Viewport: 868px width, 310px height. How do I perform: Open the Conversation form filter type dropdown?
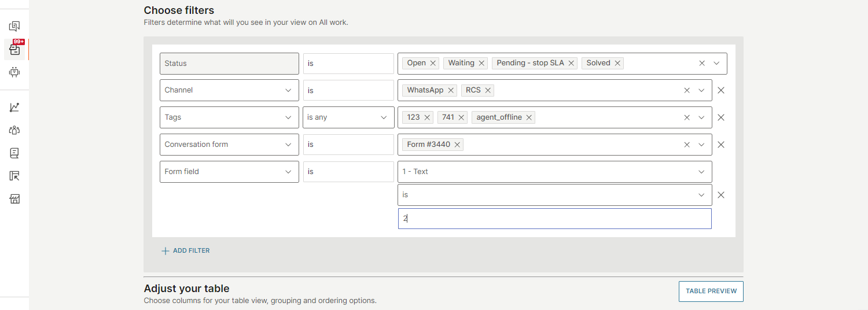tap(229, 145)
